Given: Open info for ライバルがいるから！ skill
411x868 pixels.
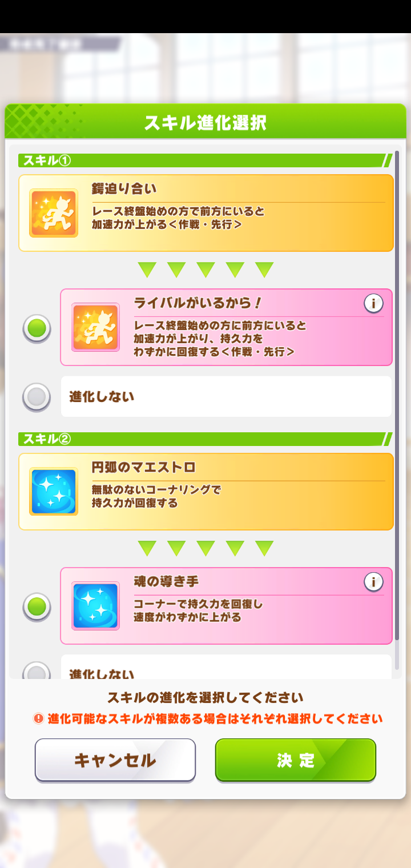Looking at the screenshot, I should point(373,304).
